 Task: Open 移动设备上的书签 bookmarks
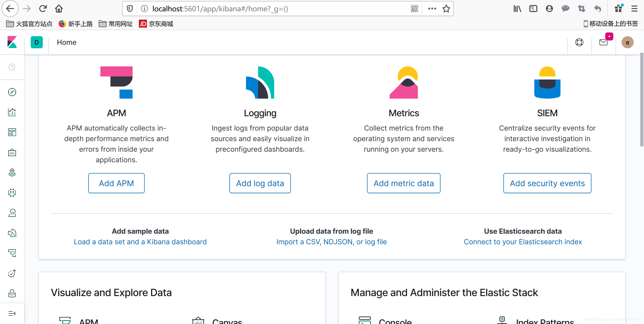point(611,24)
